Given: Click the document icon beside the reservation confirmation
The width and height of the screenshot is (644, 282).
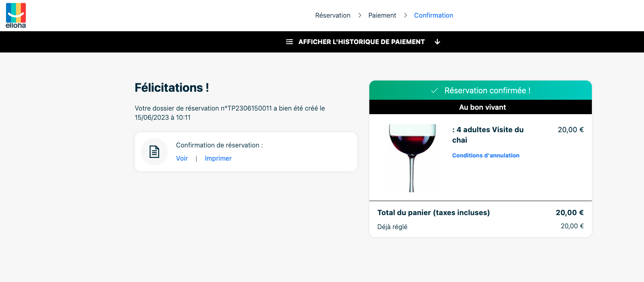Looking at the screenshot, I should [x=154, y=152].
